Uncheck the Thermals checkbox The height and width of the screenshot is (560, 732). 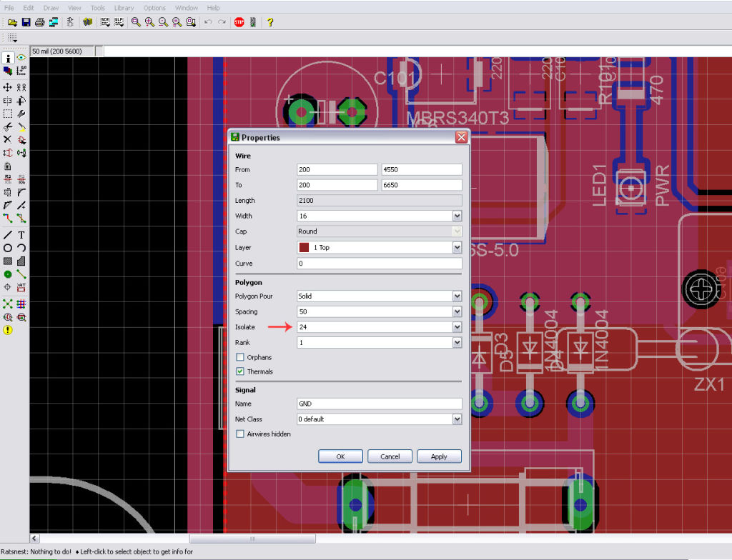pyautogui.click(x=240, y=371)
